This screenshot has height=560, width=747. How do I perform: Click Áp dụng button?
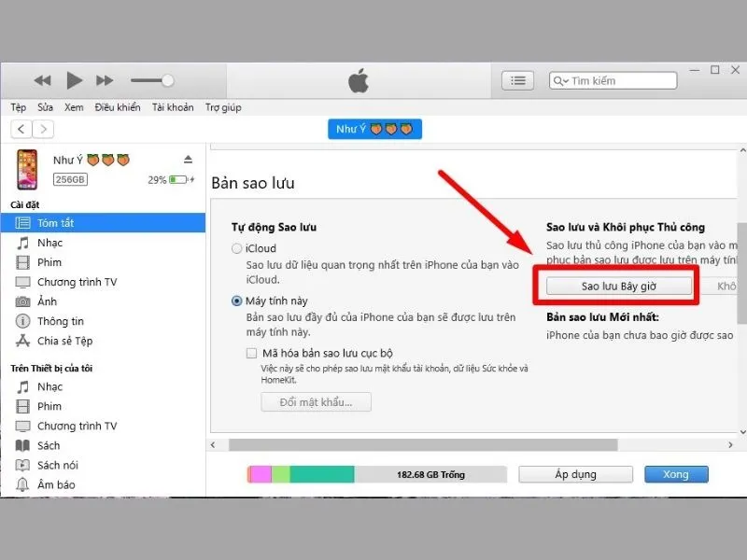575,474
